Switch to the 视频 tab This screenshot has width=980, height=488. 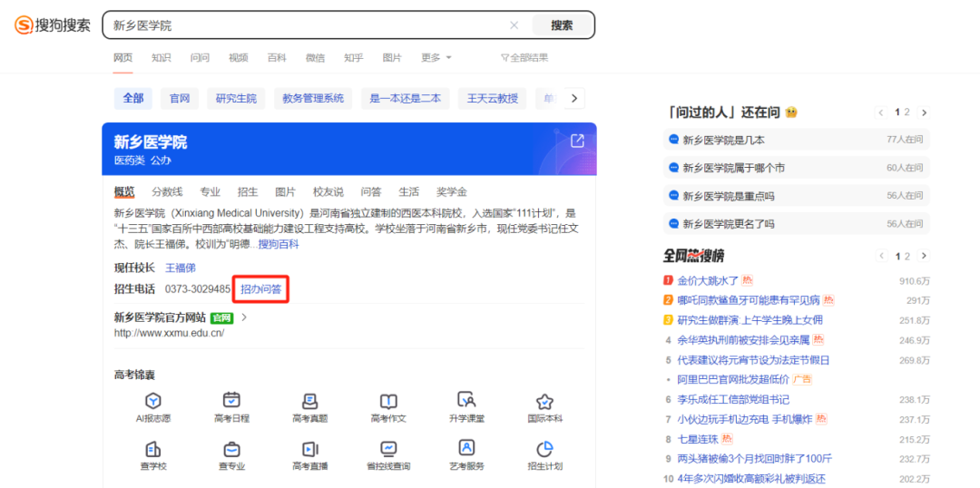pos(238,57)
